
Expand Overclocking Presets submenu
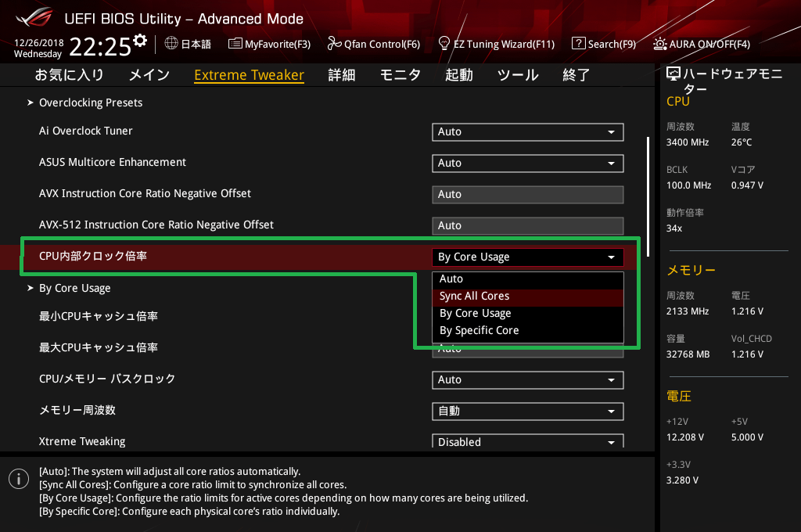(x=91, y=102)
